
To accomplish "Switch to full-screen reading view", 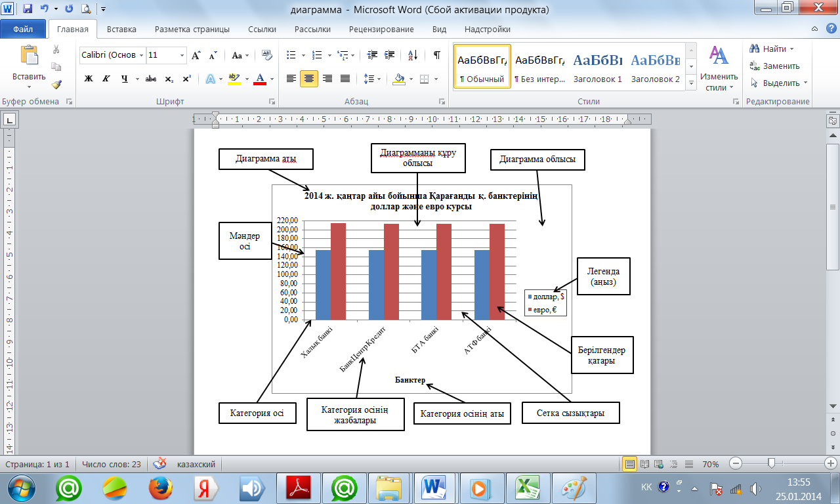I will coord(644,464).
